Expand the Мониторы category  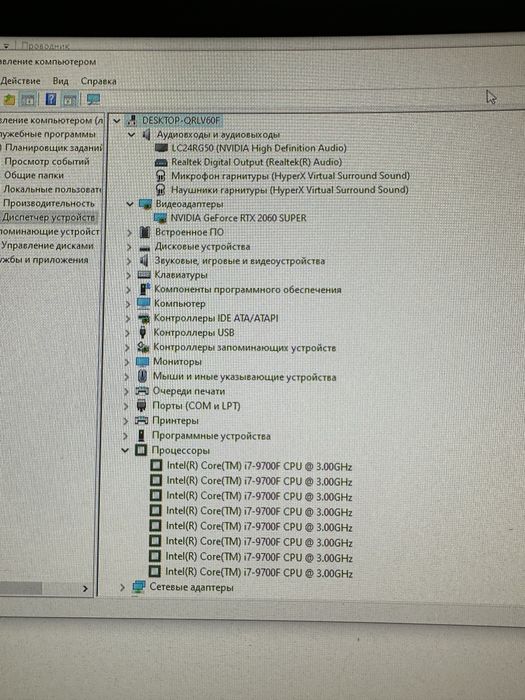(127, 362)
